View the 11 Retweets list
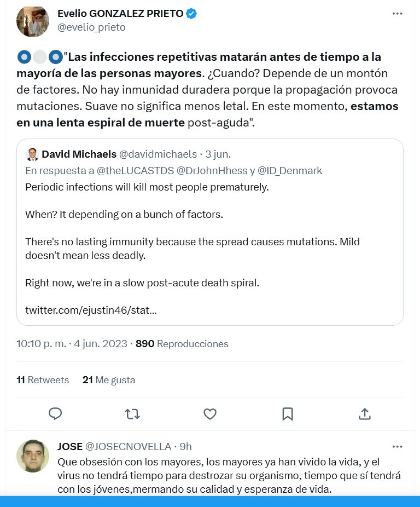 coord(43,380)
